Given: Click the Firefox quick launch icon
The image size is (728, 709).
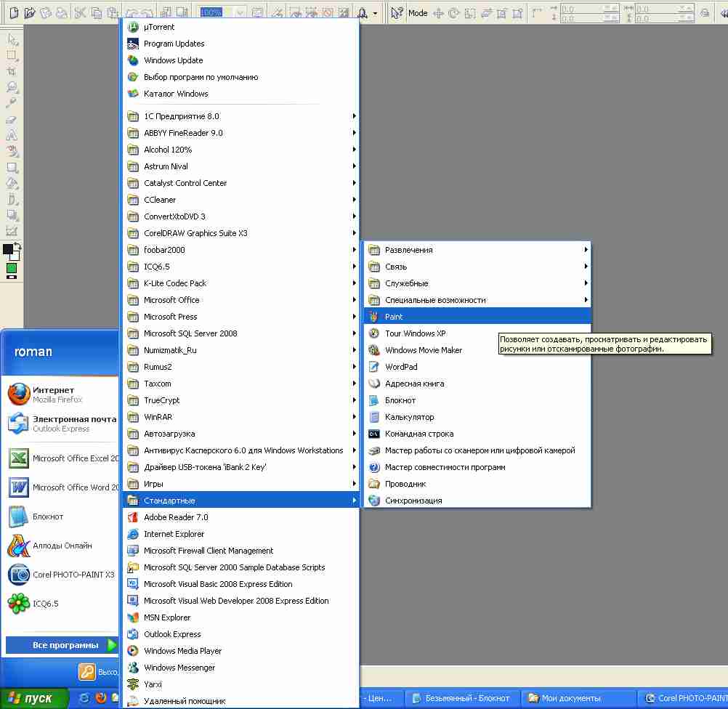Looking at the screenshot, I should pos(100,698).
